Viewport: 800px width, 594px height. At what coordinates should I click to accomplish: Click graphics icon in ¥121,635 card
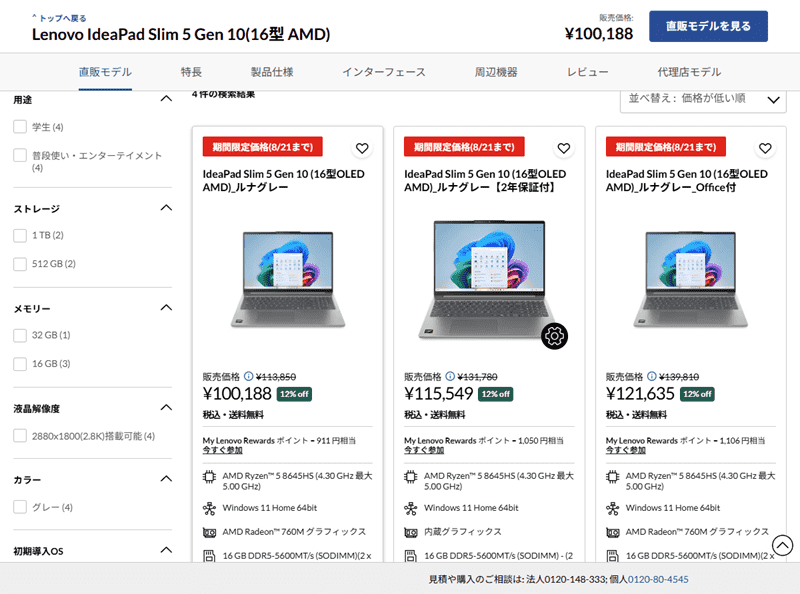click(612, 532)
